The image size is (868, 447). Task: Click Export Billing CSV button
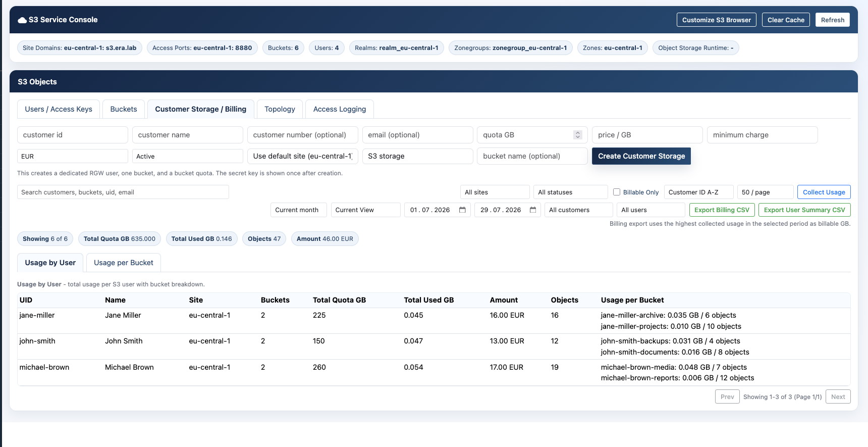[x=722, y=210]
